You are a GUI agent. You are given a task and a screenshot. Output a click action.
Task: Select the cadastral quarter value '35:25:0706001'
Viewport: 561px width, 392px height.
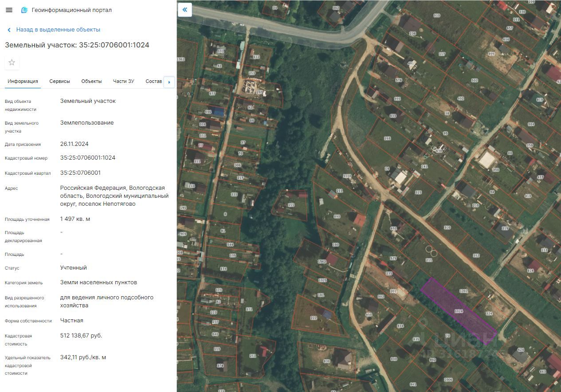(x=80, y=173)
